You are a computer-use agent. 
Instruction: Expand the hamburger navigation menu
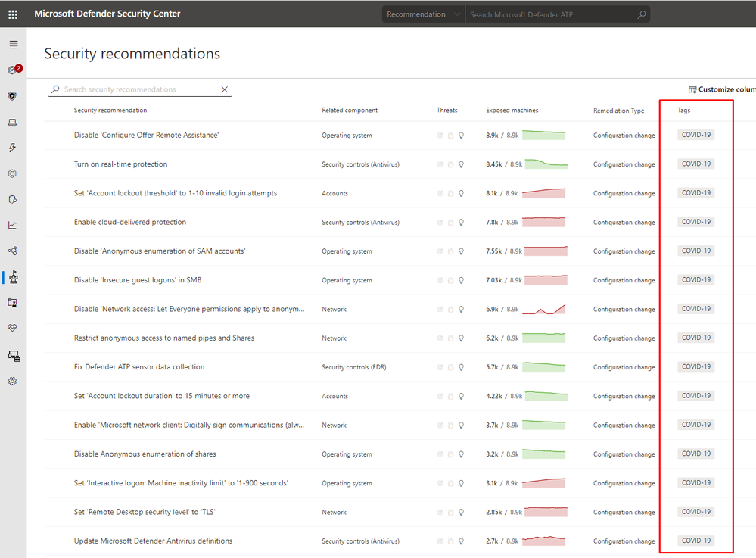(x=14, y=45)
